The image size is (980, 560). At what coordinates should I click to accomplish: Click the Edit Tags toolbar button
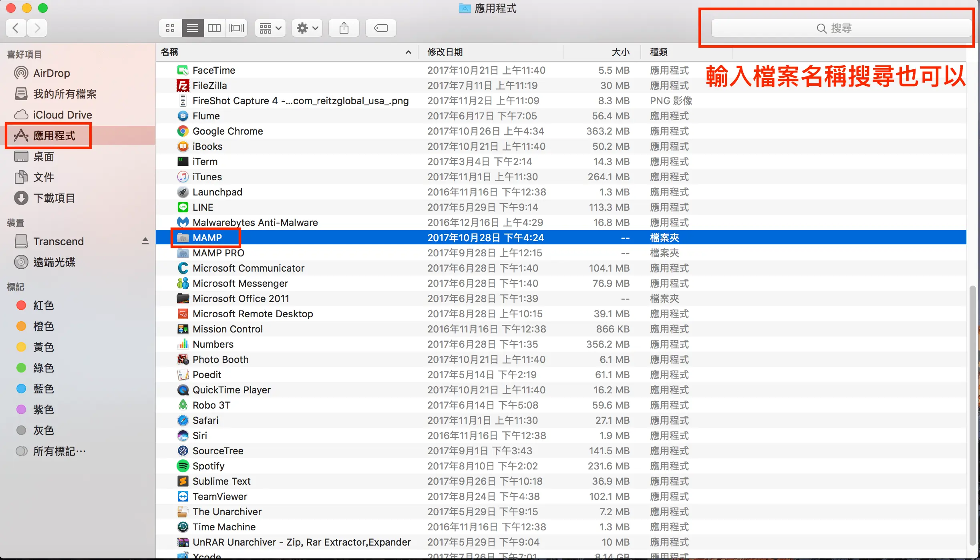(x=381, y=28)
